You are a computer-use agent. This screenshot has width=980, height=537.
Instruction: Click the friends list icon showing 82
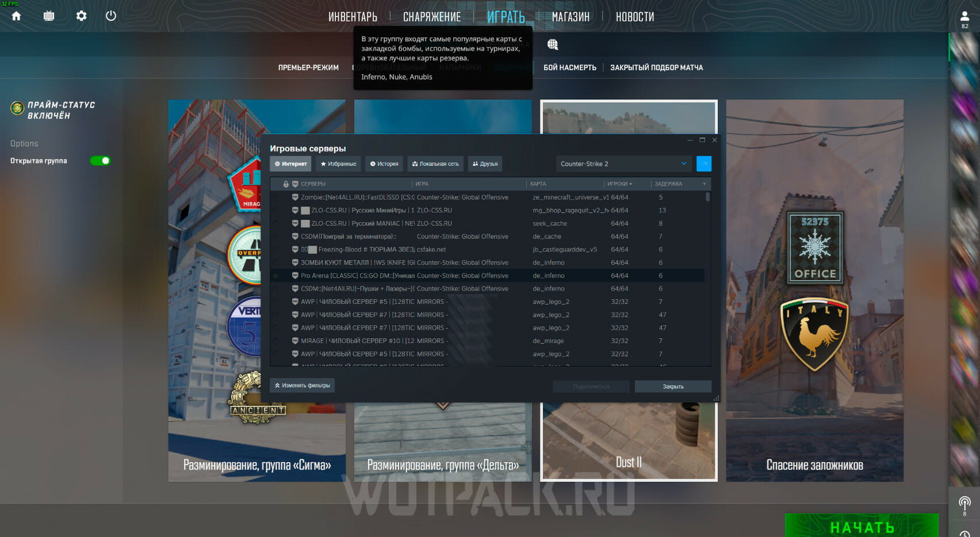964,18
